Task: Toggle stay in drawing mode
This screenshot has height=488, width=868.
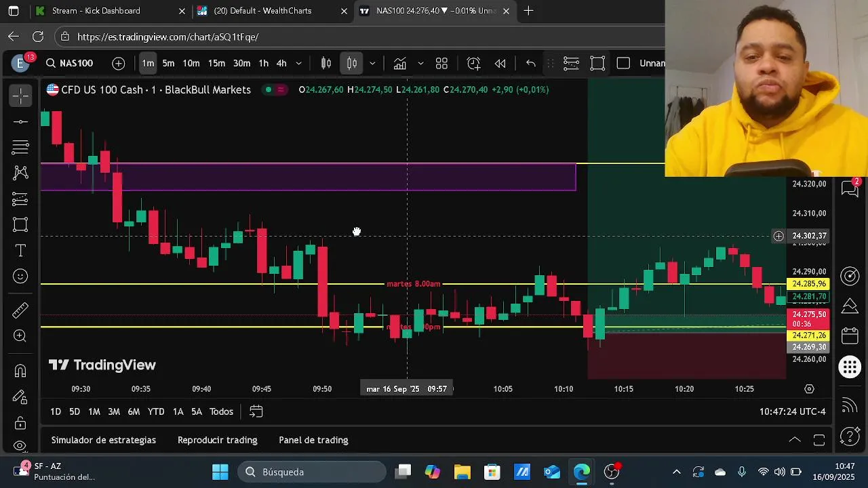Action: (20, 397)
